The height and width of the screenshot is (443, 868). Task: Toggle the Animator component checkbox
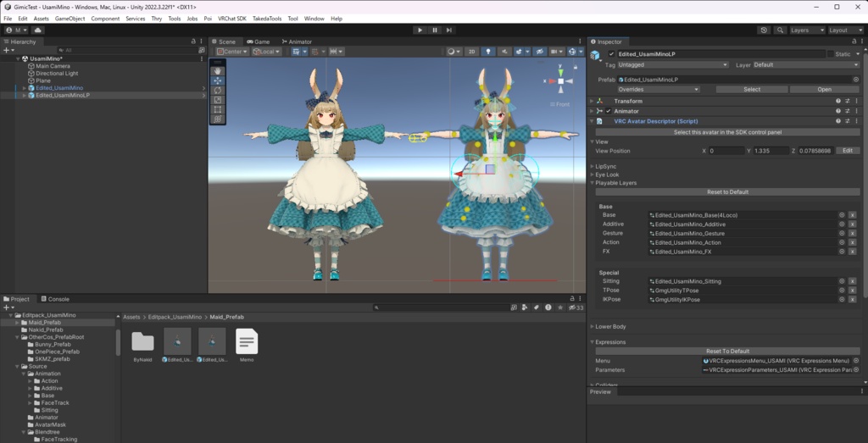[609, 111]
